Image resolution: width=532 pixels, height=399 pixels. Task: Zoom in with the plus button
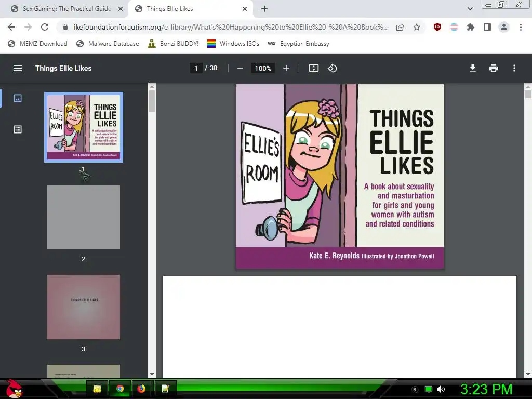pyautogui.click(x=286, y=68)
